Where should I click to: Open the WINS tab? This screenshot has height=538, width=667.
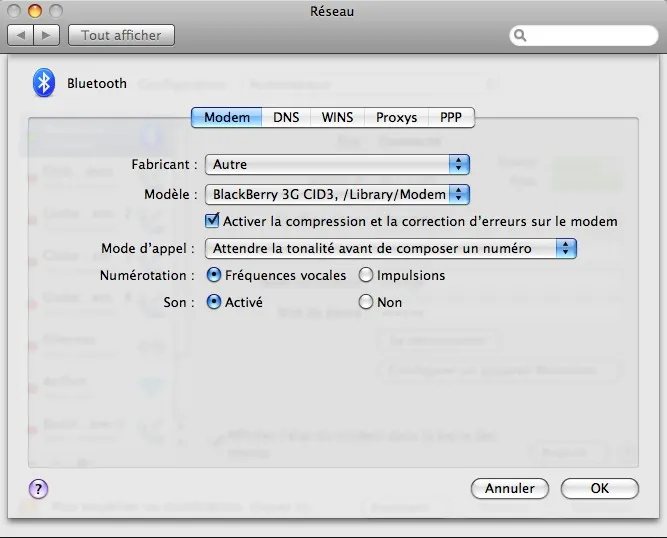337,117
